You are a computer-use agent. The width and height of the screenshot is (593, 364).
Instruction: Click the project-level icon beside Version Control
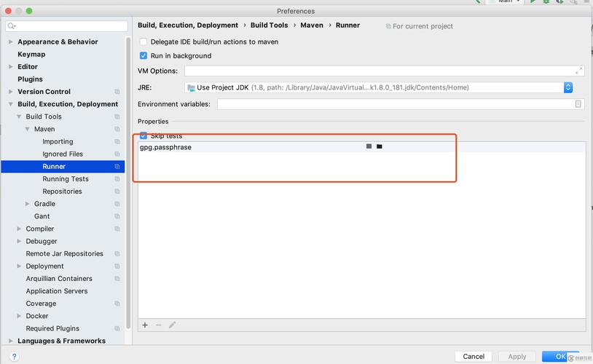(x=117, y=92)
